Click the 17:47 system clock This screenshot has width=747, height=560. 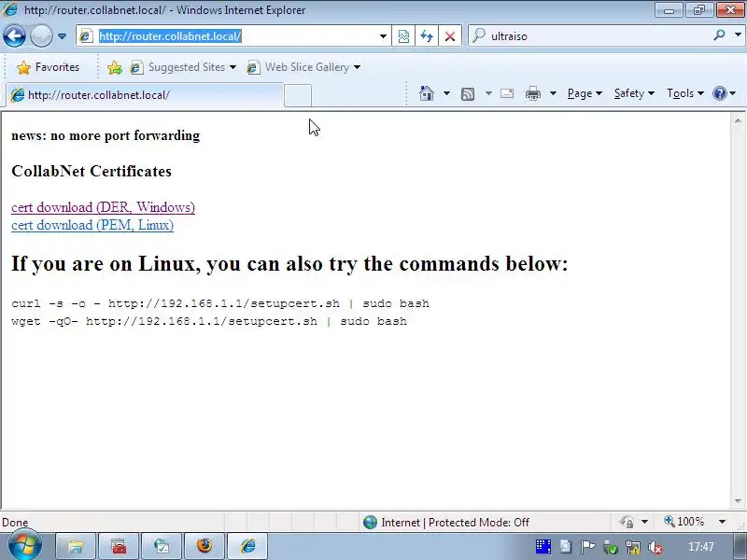click(x=701, y=547)
